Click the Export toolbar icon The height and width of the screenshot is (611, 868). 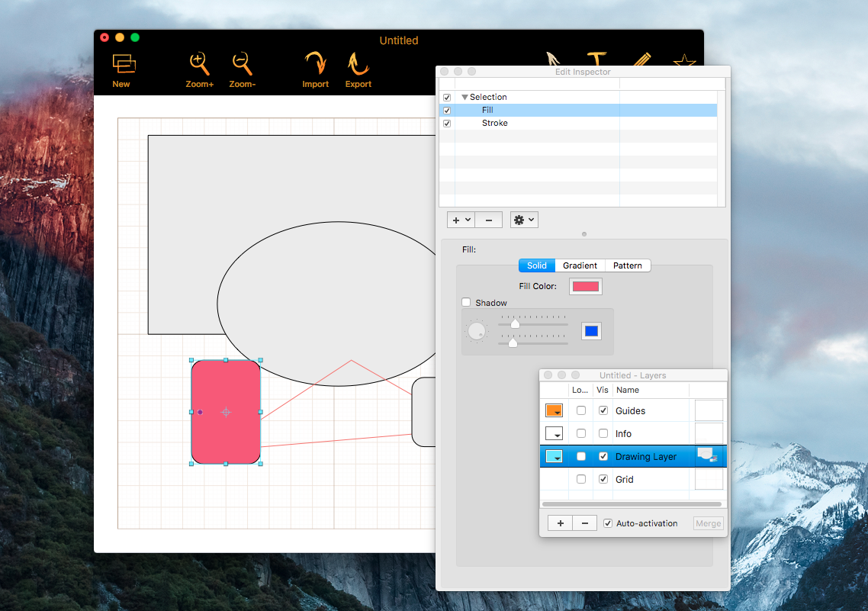click(358, 64)
